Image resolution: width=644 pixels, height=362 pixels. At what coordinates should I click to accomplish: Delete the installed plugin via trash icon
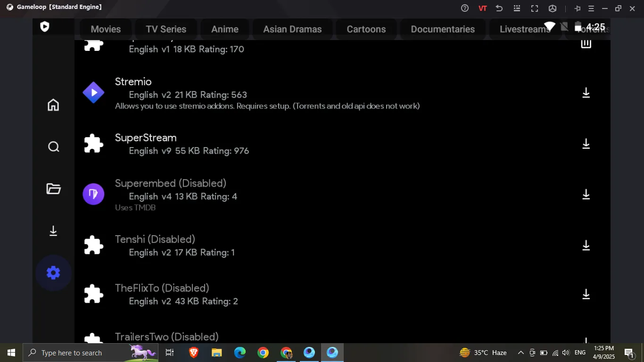pyautogui.click(x=586, y=44)
